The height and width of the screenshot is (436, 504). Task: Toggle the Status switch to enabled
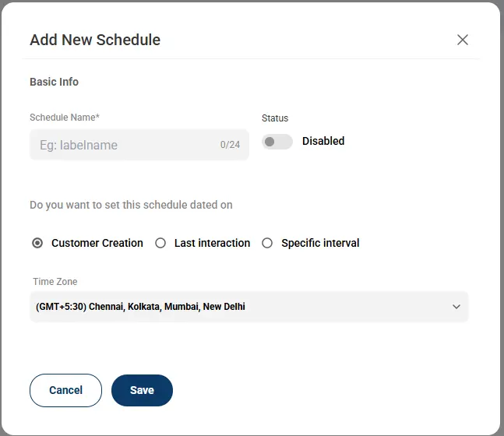click(277, 142)
